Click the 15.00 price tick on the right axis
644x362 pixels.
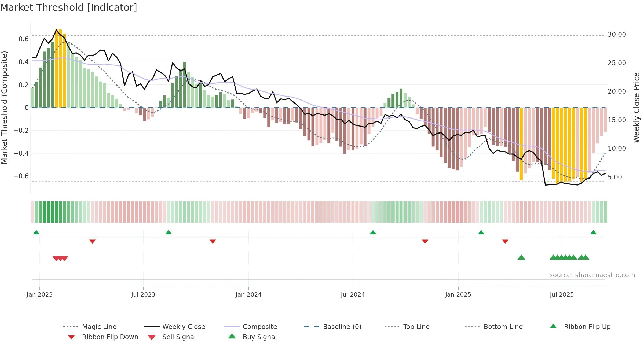click(x=617, y=120)
